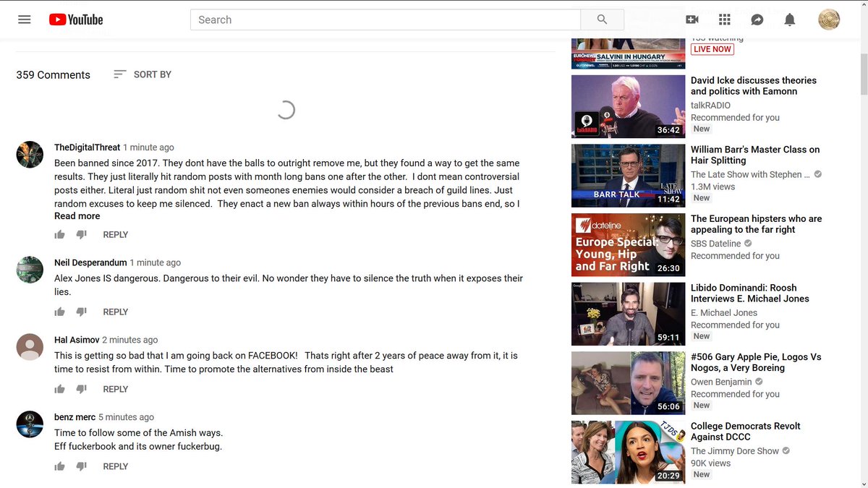The height and width of the screenshot is (488, 868).
Task: Like benz merc's comment
Action: 60,466
